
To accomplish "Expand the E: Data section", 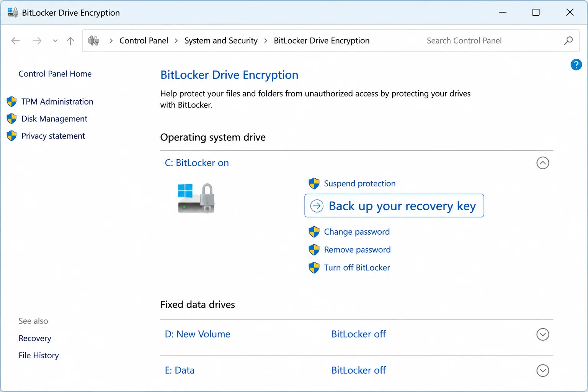I will pos(543,371).
